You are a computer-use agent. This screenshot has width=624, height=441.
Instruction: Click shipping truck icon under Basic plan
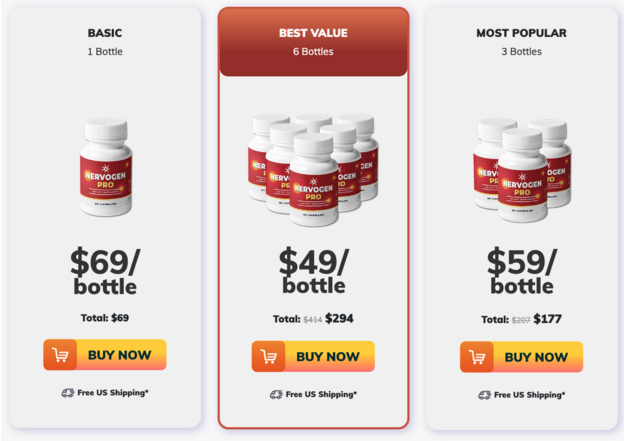[68, 393]
